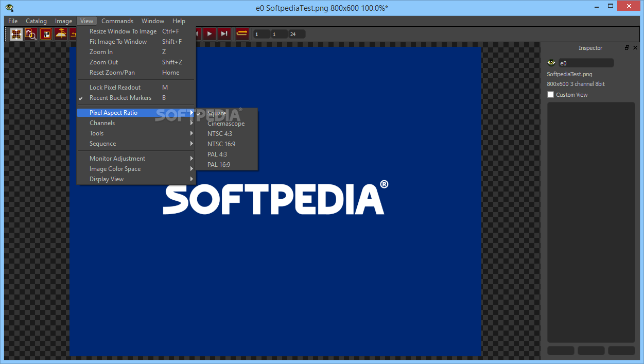644x364 pixels.
Task: Close the Inspector panel
Action: (x=635, y=47)
